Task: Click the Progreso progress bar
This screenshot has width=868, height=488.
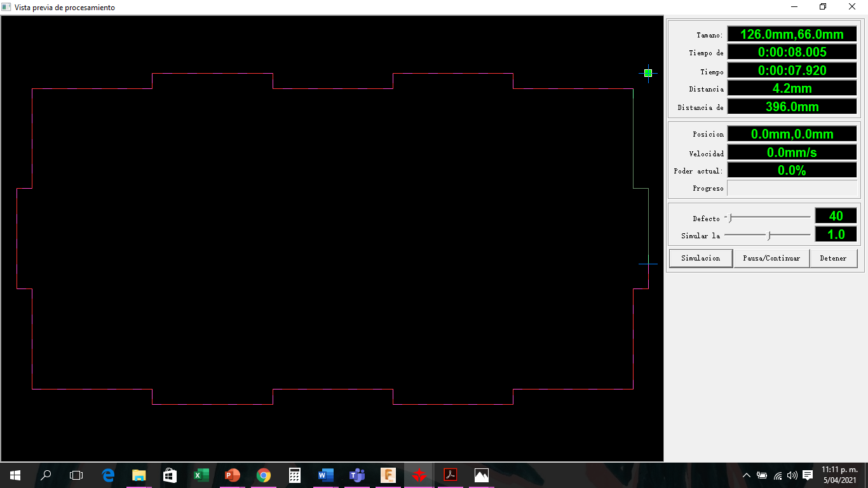Action: click(792, 187)
